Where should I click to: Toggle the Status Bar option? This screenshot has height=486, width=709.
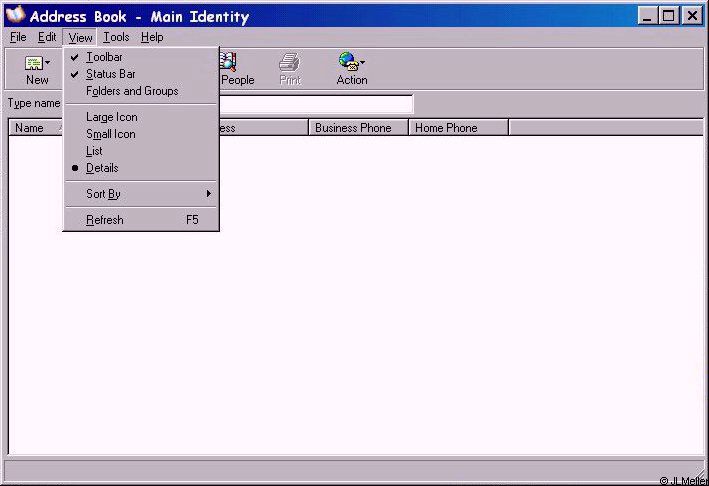141,74
